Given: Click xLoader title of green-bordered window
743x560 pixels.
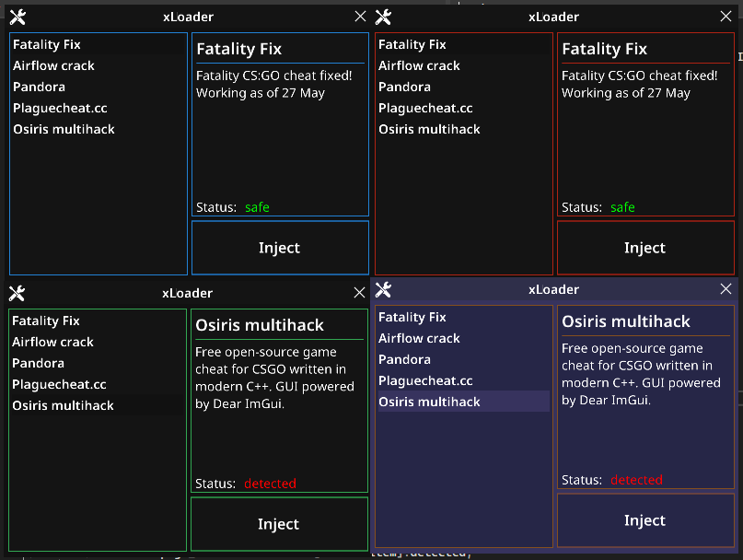Looking at the screenshot, I should pos(187,294).
